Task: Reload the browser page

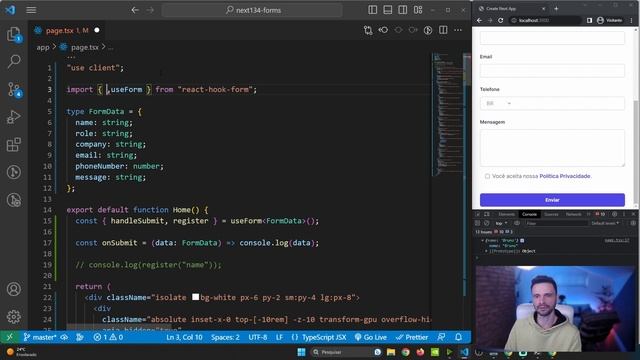Action: tap(500, 20)
